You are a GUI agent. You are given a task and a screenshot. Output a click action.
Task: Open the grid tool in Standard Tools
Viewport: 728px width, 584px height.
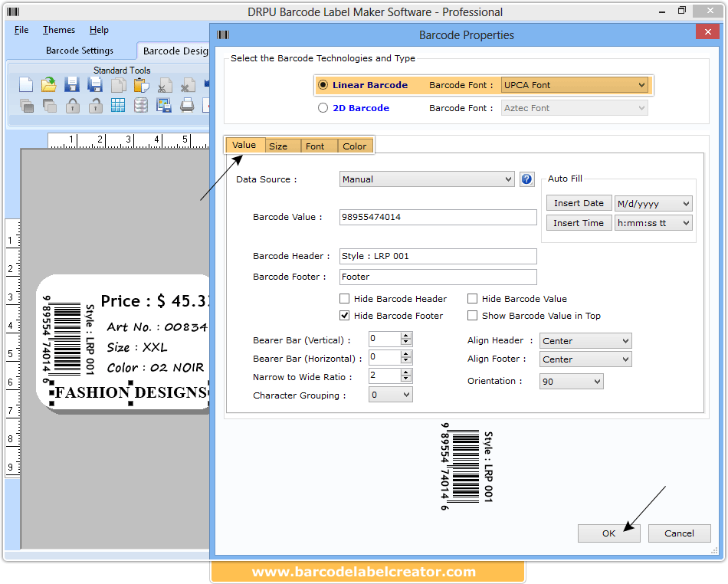pyautogui.click(x=118, y=104)
